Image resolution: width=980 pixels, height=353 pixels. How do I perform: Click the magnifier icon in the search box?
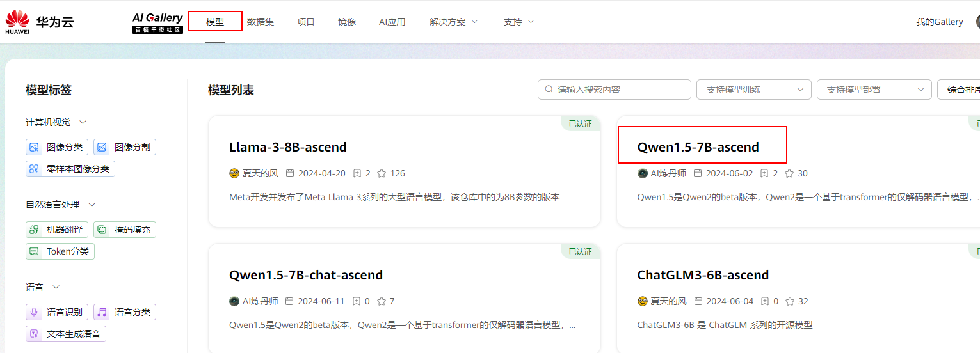(x=549, y=90)
